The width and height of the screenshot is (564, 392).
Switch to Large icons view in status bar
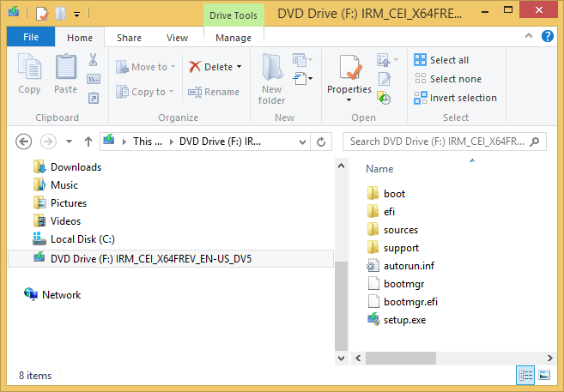[x=544, y=376]
